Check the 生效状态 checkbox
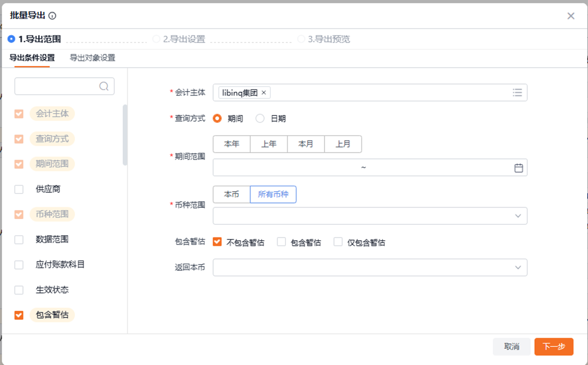Image resolution: width=588 pixels, height=365 pixels. tap(19, 290)
